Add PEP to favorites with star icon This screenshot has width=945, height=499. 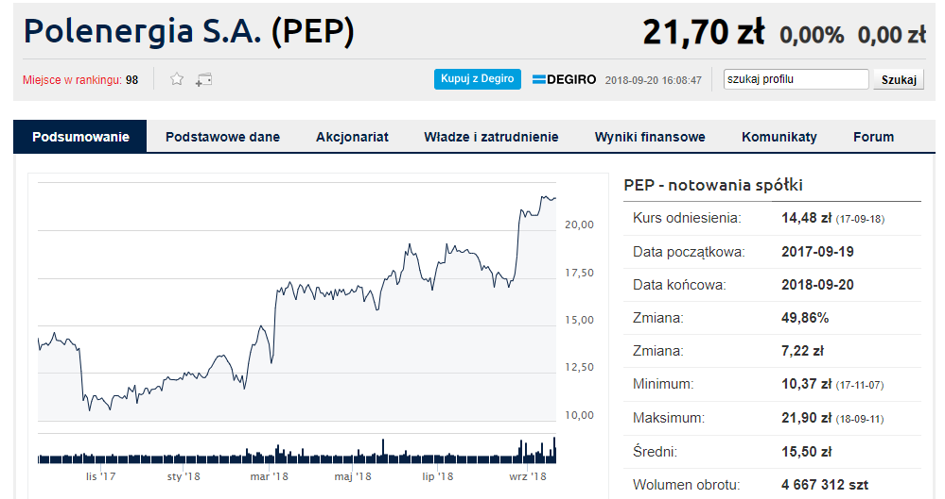point(177,79)
